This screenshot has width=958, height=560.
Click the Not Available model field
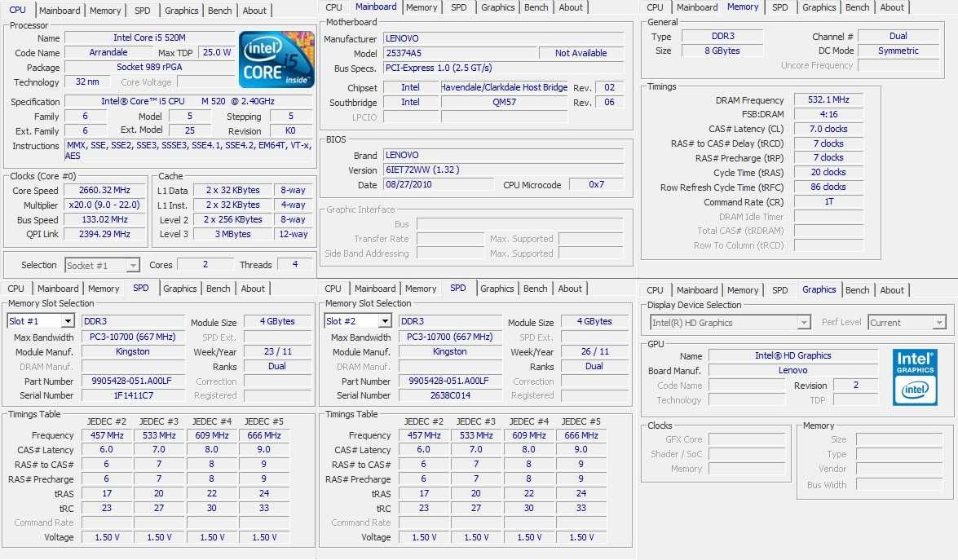tap(581, 53)
